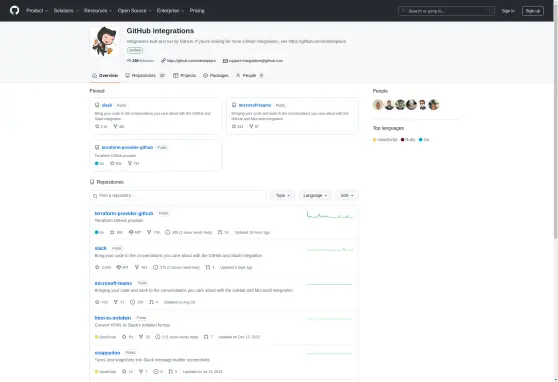558x382 pixels.
Task: Open the Sort dropdown
Action: 347,195
